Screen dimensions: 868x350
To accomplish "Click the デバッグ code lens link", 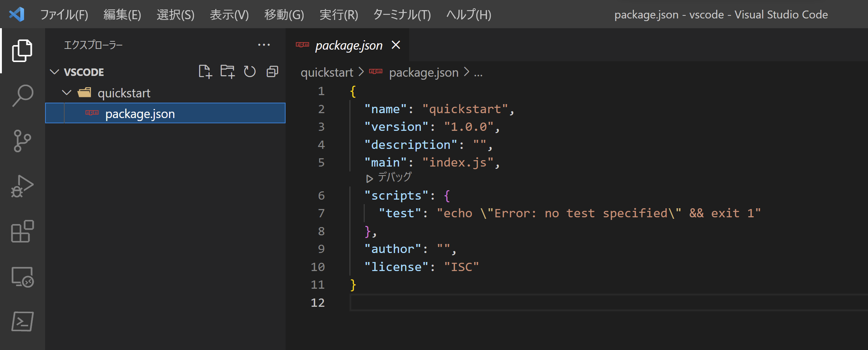I will (x=395, y=177).
